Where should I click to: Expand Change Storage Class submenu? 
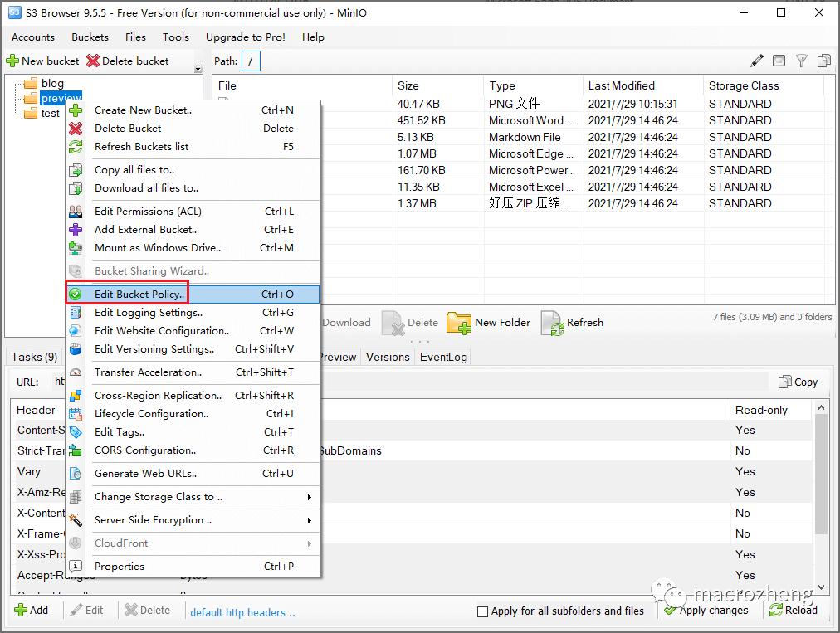309,497
